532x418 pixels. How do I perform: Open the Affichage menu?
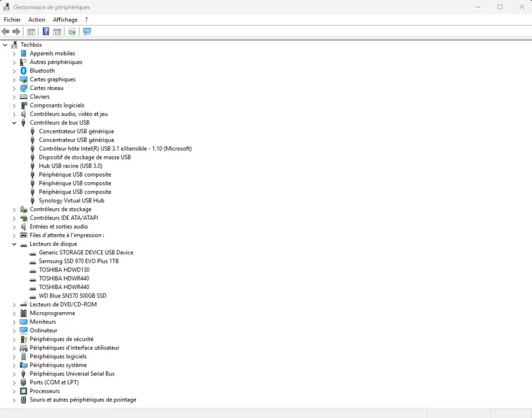click(65, 20)
